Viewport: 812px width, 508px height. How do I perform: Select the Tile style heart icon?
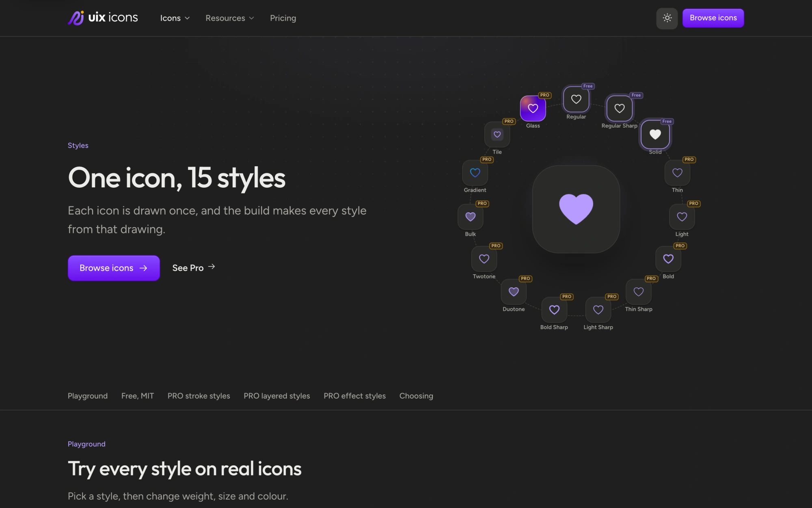[497, 135]
